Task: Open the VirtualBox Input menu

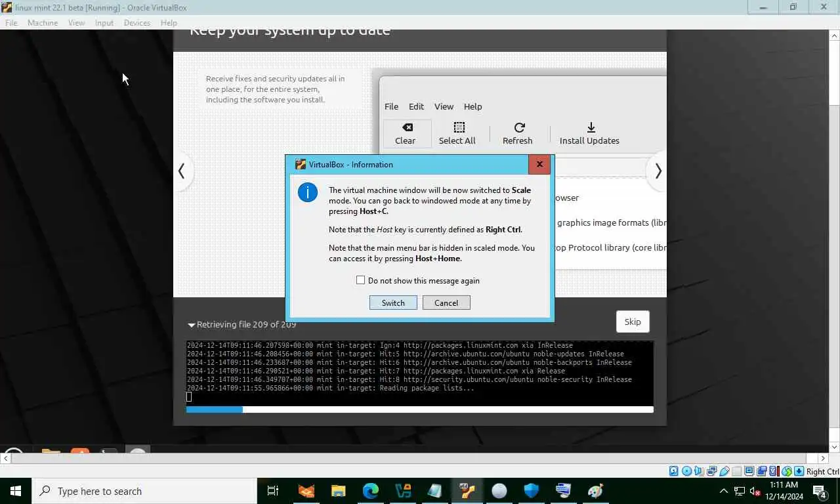Action: click(104, 22)
